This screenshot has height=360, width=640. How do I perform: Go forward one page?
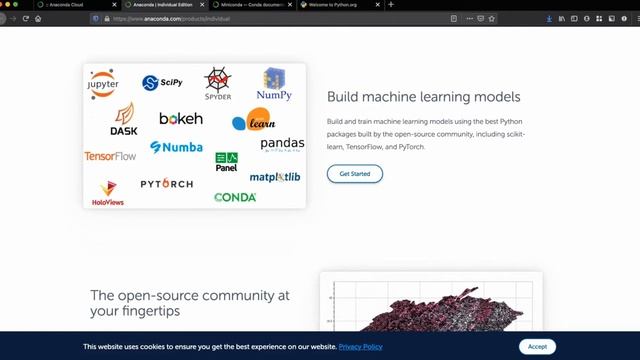coord(13,19)
